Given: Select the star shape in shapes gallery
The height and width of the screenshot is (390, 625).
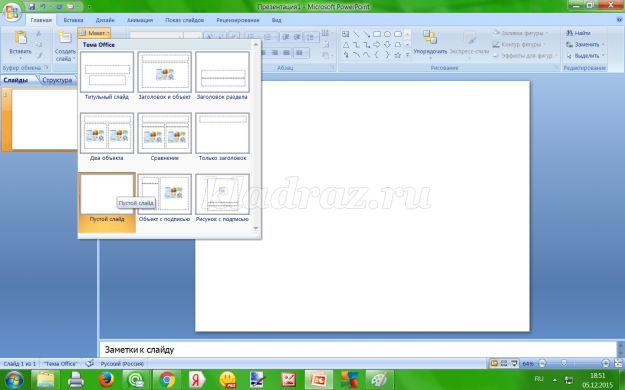Looking at the screenshot, I should click(397, 55).
